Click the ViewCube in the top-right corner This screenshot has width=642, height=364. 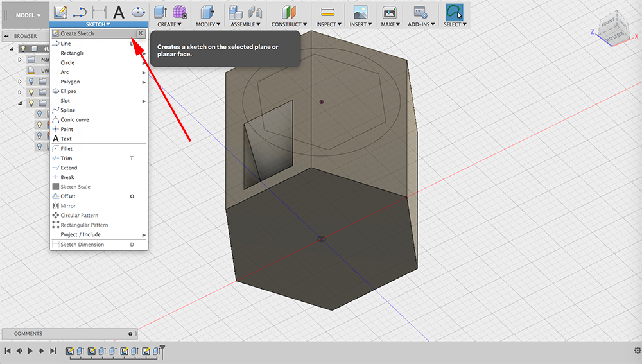click(613, 30)
